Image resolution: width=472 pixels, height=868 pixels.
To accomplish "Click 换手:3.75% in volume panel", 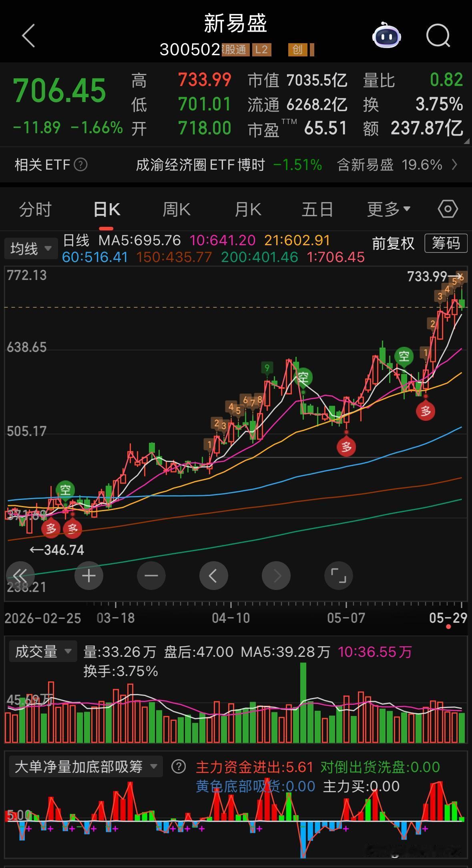I will [121, 671].
